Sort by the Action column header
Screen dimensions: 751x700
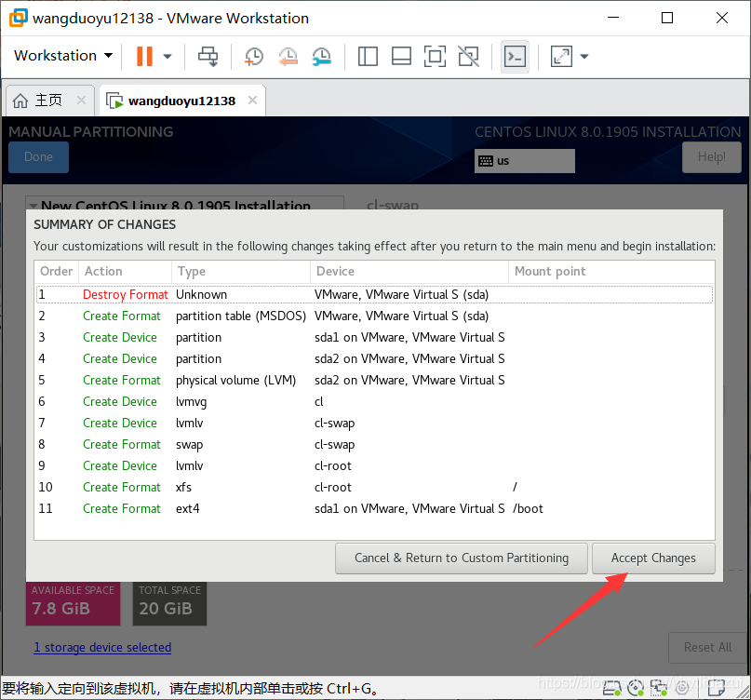(x=125, y=271)
